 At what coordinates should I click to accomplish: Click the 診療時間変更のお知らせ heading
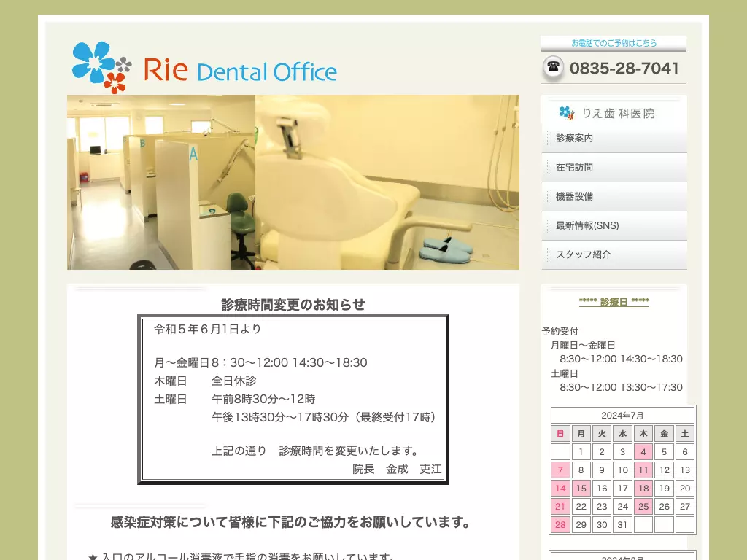[293, 304]
